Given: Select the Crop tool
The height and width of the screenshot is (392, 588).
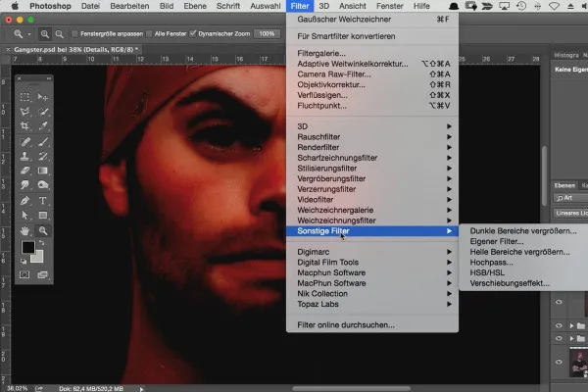Looking at the screenshot, I should point(24,125).
